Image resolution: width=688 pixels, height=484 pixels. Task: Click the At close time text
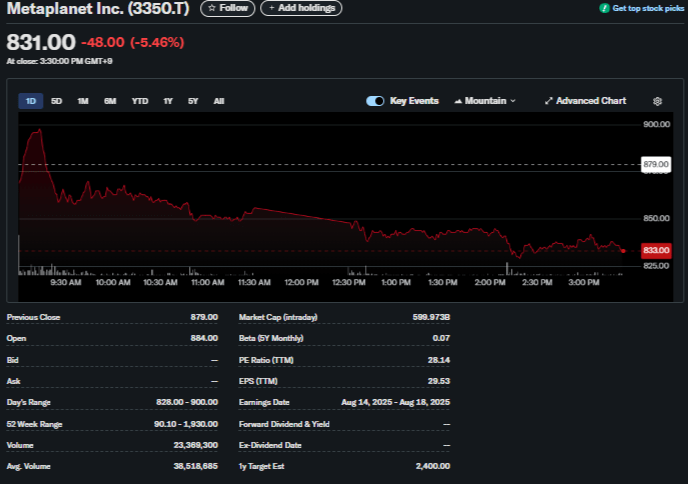tap(59, 61)
